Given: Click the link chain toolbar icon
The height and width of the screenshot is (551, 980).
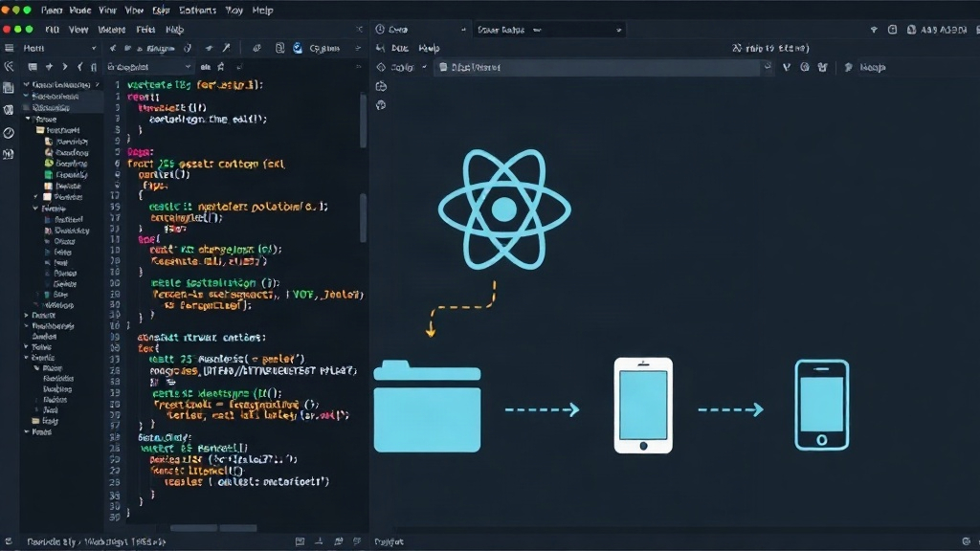Looking at the screenshot, I should point(256,48).
